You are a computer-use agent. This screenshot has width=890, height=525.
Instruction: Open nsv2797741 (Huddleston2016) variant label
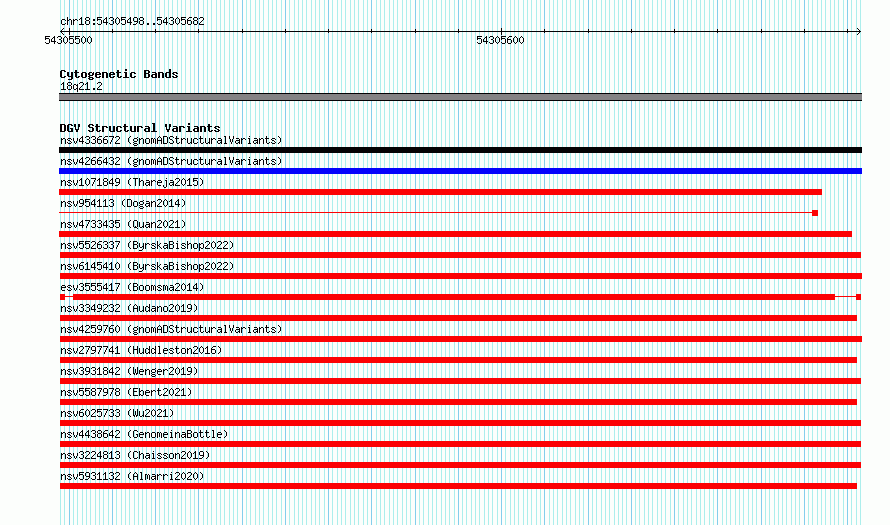pos(141,350)
